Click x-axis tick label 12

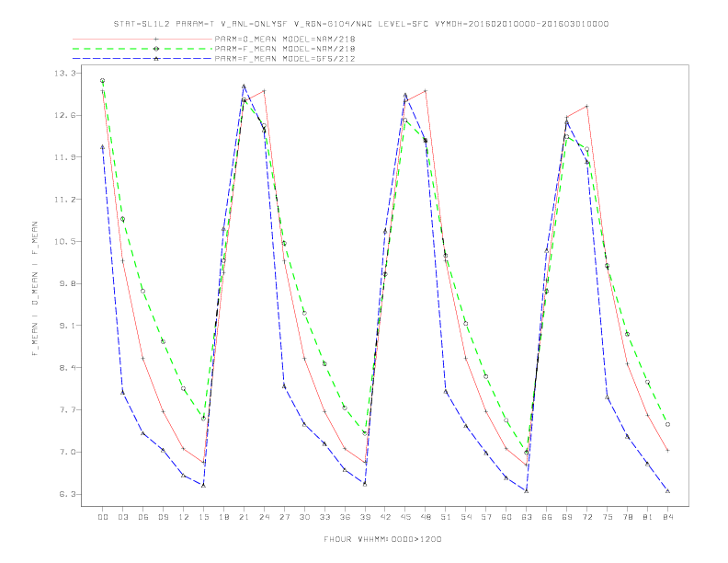click(x=184, y=517)
